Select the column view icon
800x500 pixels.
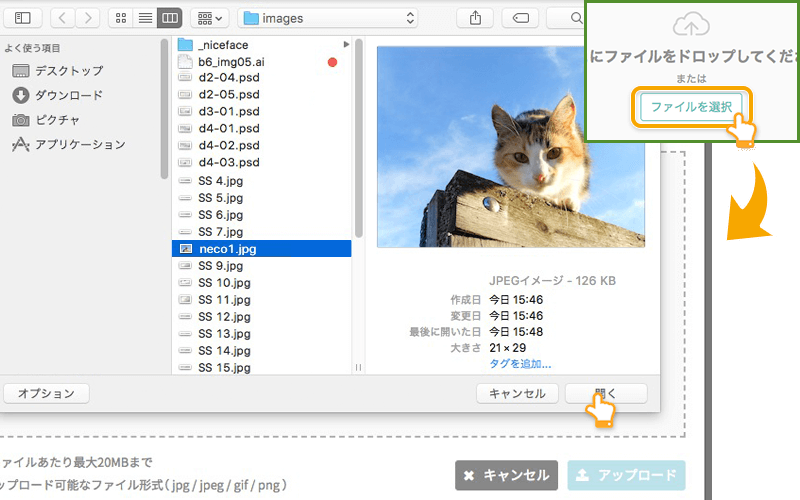pos(169,18)
